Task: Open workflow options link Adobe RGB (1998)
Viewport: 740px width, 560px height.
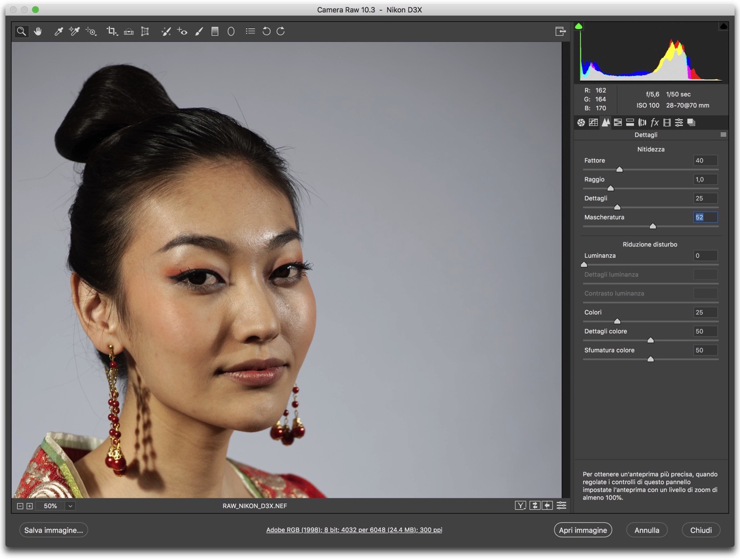Action: coord(354,530)
